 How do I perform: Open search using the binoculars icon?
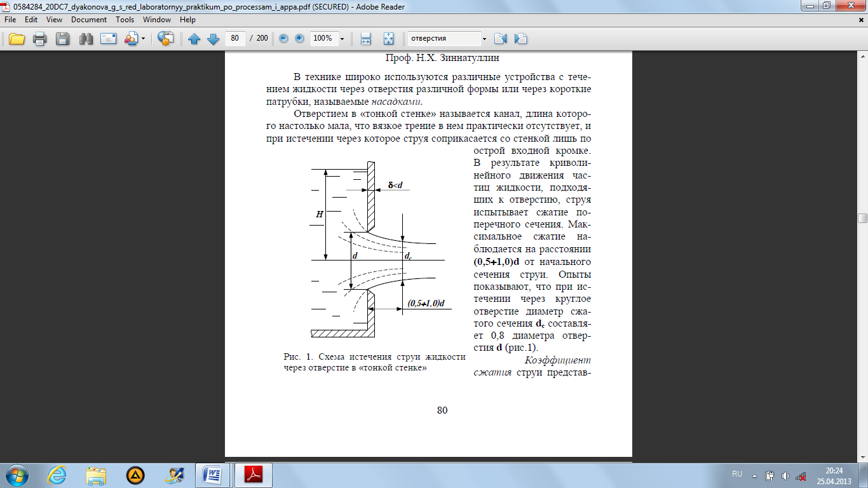tap(86, 39)
